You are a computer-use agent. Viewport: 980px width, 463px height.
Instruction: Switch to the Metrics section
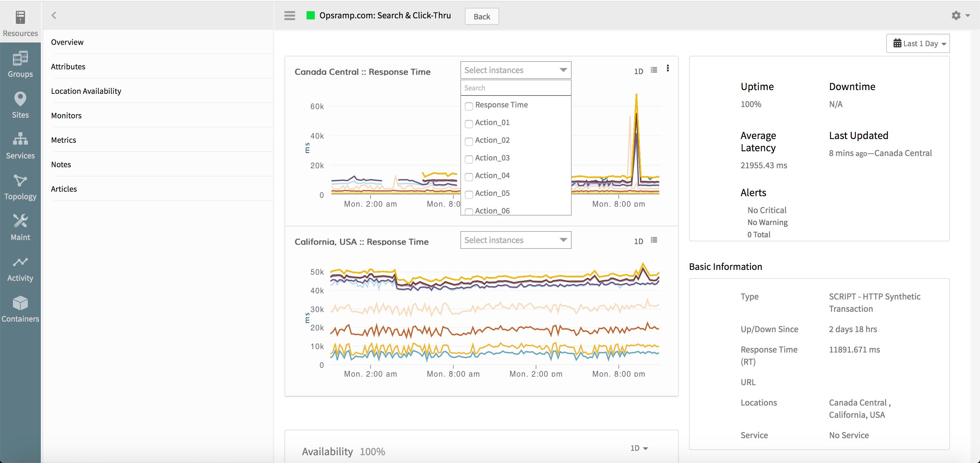click(64, 139)
